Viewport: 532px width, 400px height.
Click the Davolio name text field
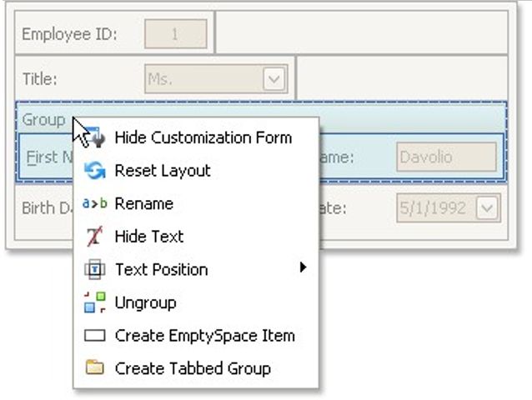coord(446,157)
